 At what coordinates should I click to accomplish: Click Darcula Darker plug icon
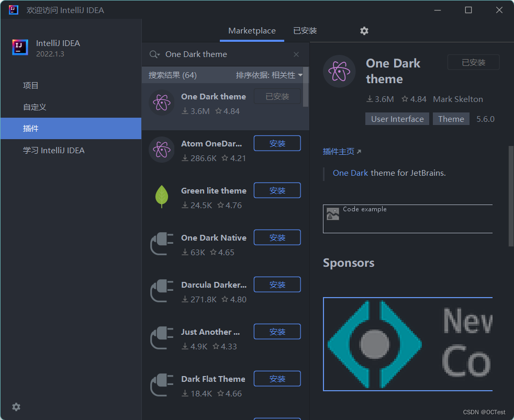tap(162, 291)
